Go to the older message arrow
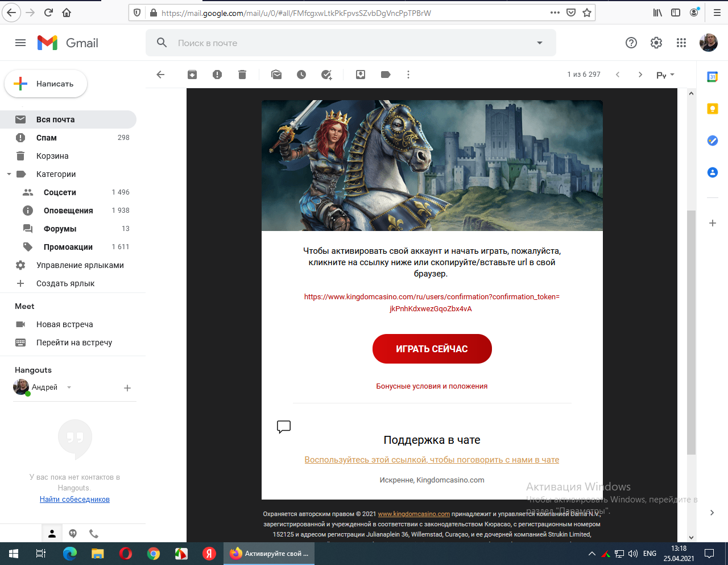 (x=640, y=75)
